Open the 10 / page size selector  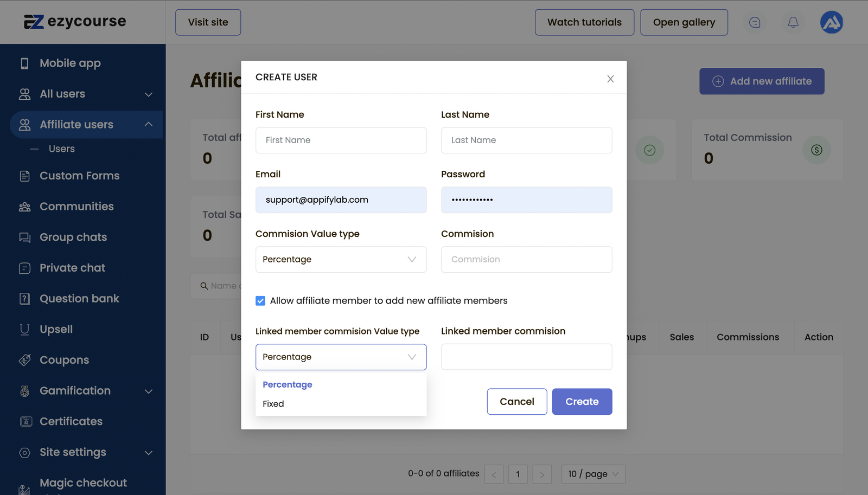[593, 474]
